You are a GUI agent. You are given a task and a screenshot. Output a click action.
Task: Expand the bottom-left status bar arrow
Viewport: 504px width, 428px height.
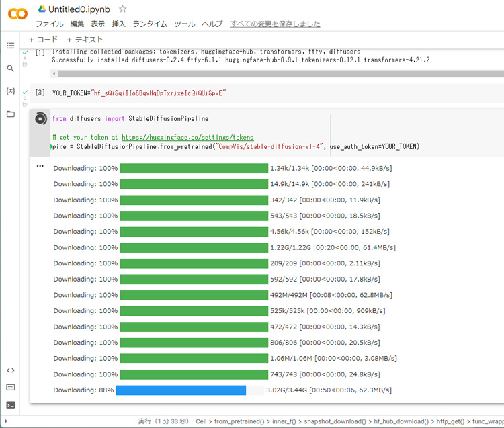(6, 421)
